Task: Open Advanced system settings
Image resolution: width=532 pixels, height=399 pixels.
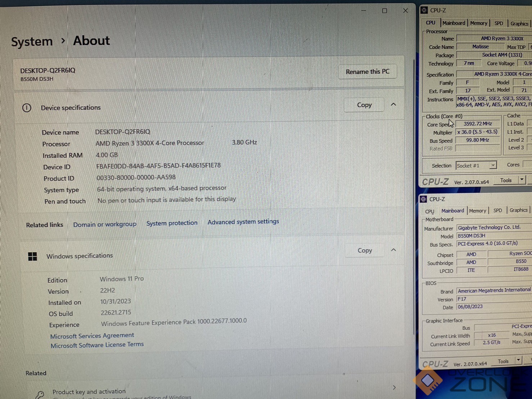Action: [243, 222]
